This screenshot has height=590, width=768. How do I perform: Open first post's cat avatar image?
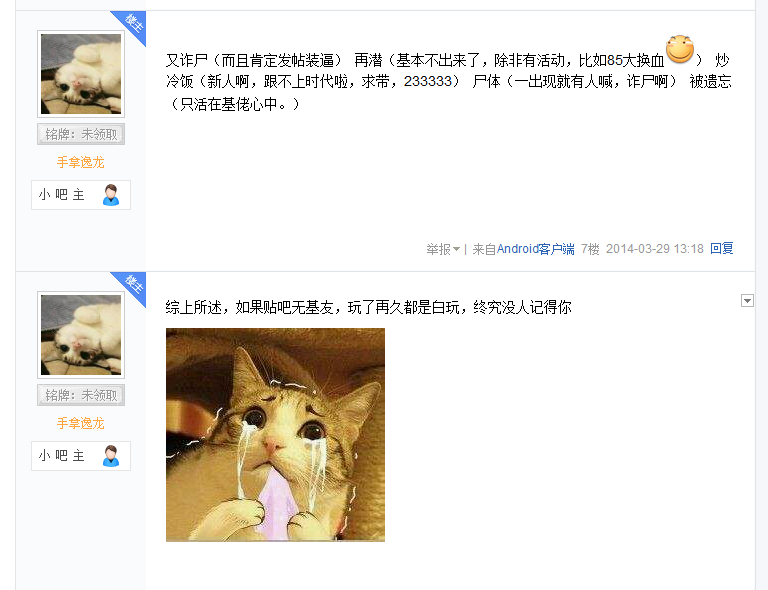[x=81, y=74]
